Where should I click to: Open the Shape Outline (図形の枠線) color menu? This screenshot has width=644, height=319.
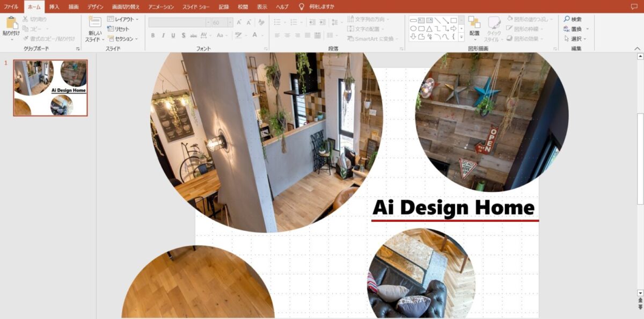[x=524, y=29]
